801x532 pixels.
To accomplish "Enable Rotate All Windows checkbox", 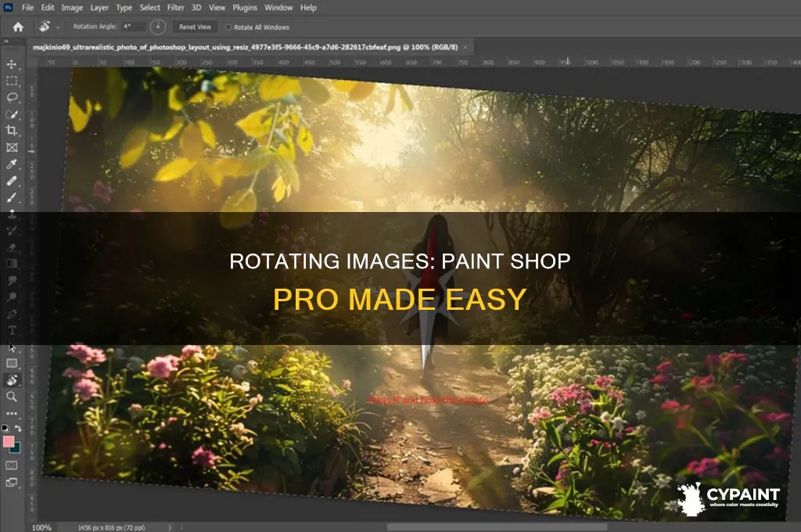I will point(228,27).
